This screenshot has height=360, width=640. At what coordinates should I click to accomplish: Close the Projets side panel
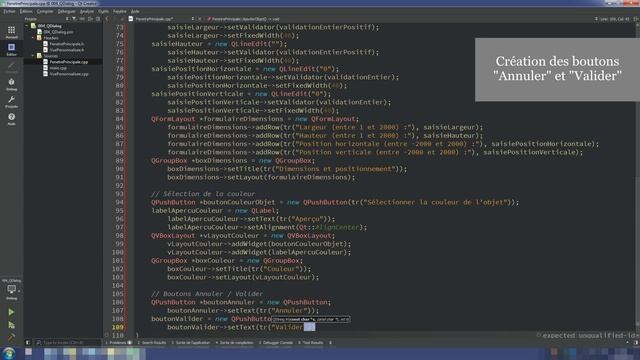tap(98, 19)
